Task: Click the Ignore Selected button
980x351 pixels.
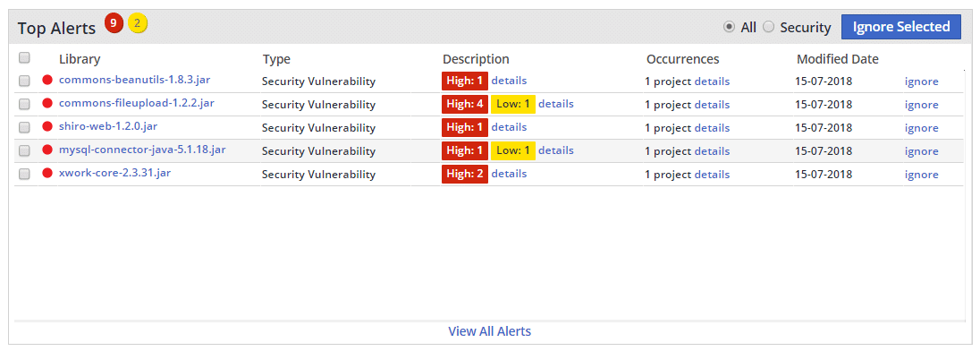Action: click(x=901, y=27)
